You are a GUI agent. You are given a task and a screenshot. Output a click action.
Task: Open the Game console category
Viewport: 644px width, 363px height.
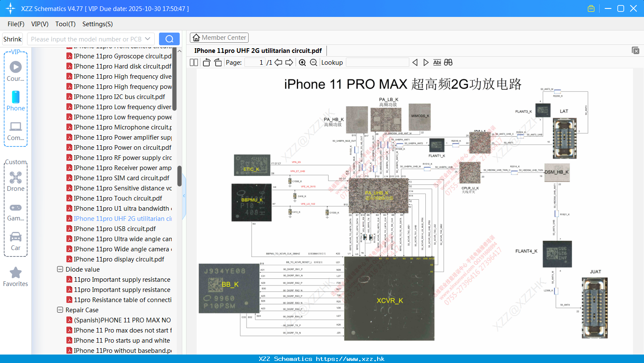(16, 212)
